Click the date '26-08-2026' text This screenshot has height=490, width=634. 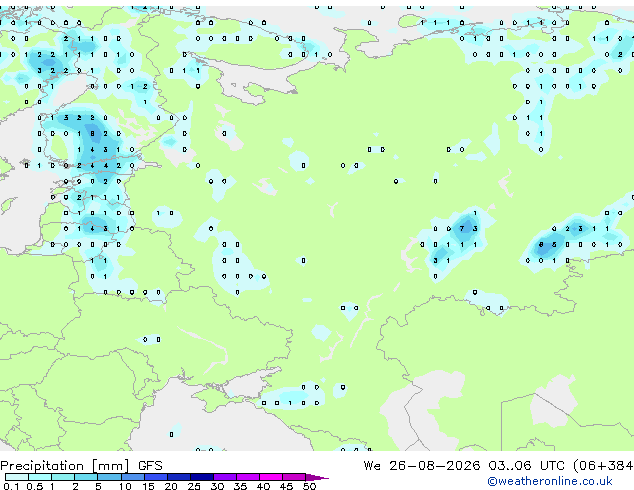(x=435, y=466)
